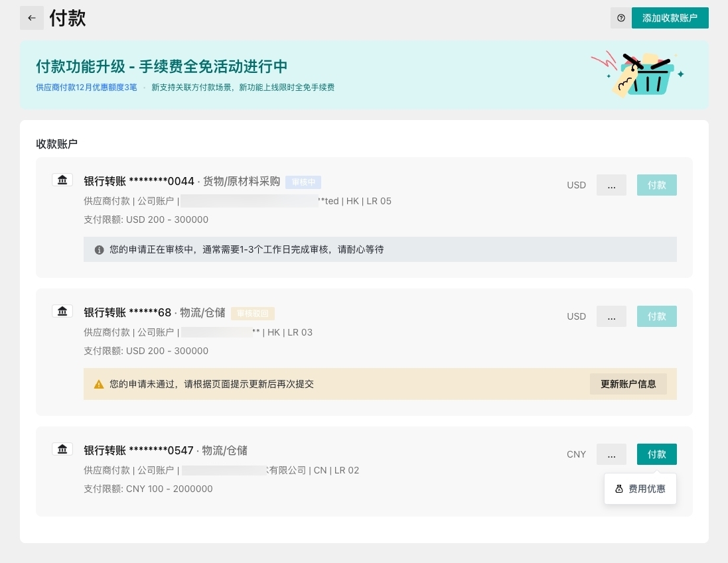
Task: Click the back arrow next to 付款
Action: [32, 18]
